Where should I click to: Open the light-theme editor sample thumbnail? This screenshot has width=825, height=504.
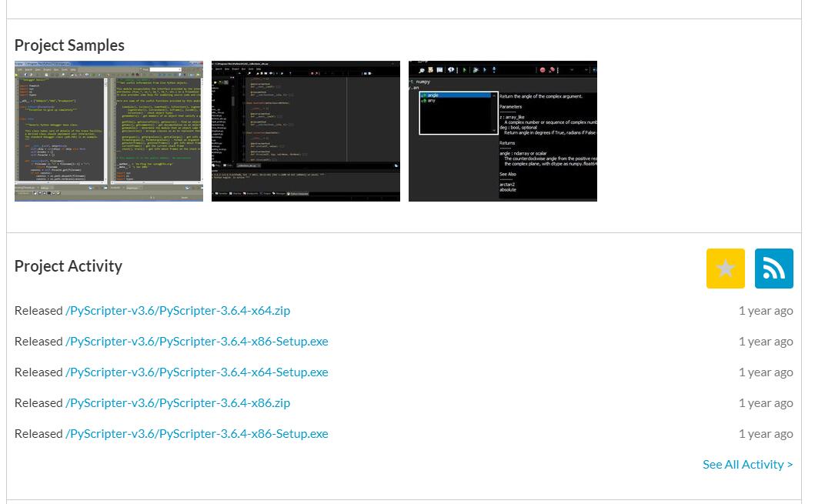click(109, 131)
